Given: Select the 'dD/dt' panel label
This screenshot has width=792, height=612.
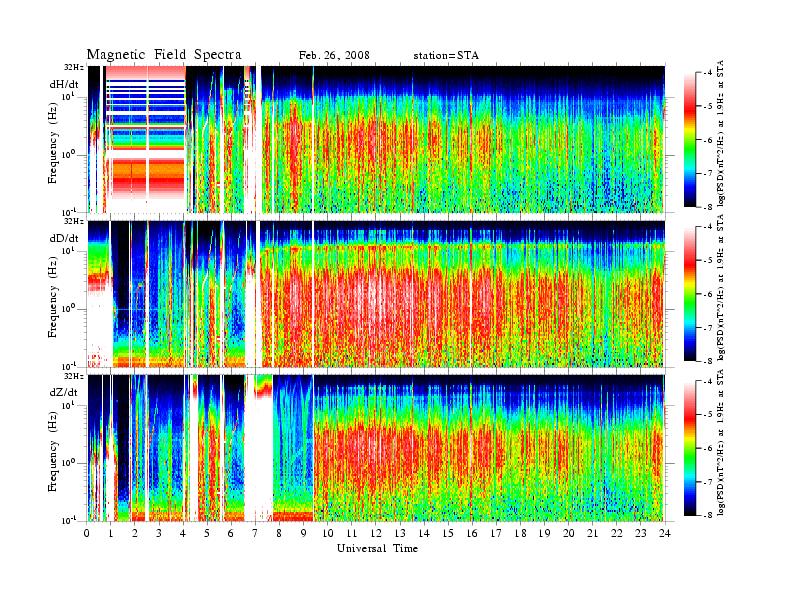Looking at the screenshot, I should 64,238.
